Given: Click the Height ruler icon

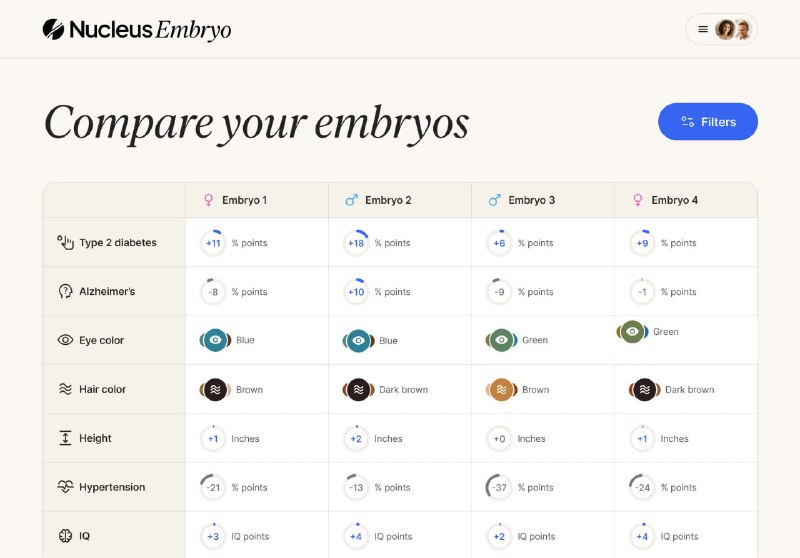Looking at the screenshot, I should tap(65, 438).
